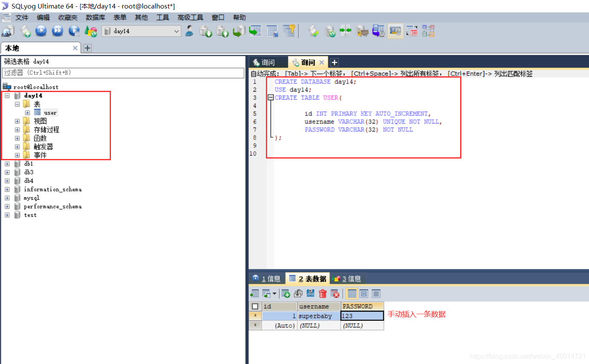Open the 收藏夹 menu
This screenshot has height=364, width=589.
pos(68,17)
